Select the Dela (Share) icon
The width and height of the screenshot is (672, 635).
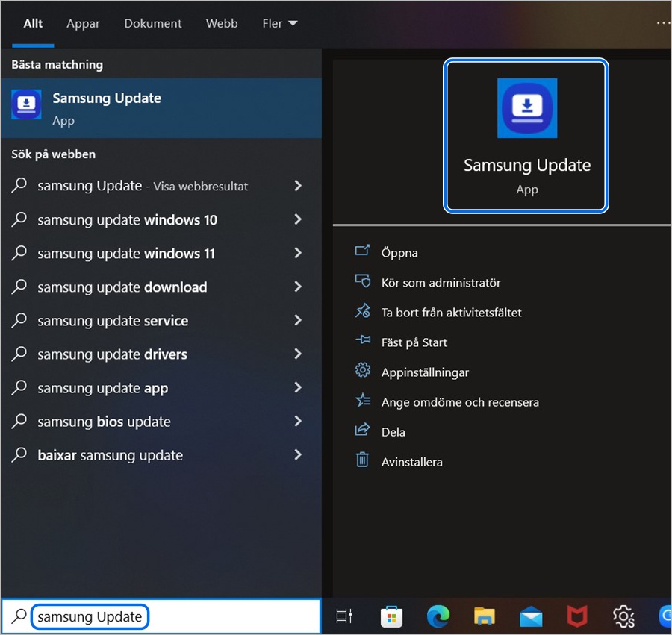pos(362,431)
